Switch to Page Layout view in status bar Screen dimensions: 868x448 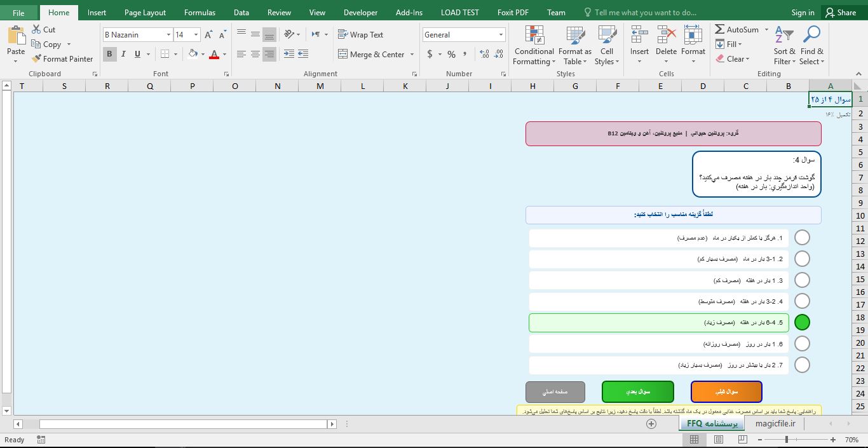[x=719, y=440]
